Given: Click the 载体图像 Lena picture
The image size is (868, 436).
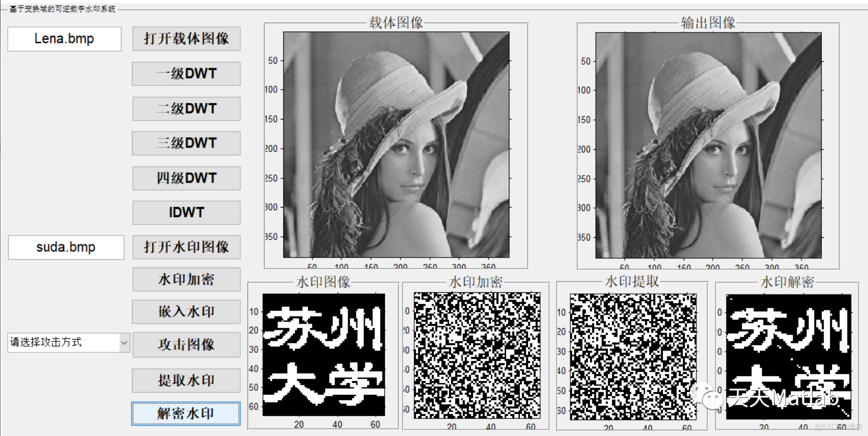Looking at the screenshot, I should point(396,144).
